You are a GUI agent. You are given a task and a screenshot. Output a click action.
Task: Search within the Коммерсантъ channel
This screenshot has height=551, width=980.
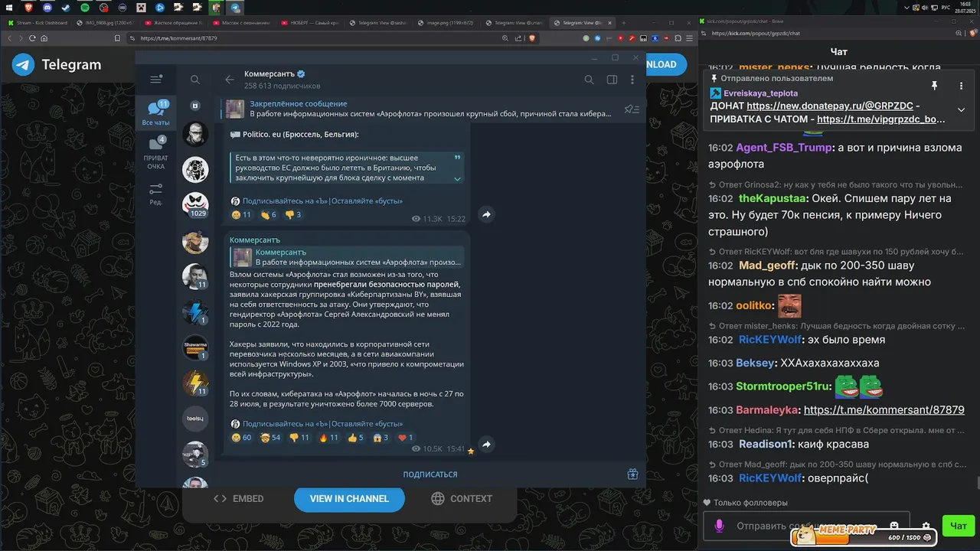pos(589,80)
